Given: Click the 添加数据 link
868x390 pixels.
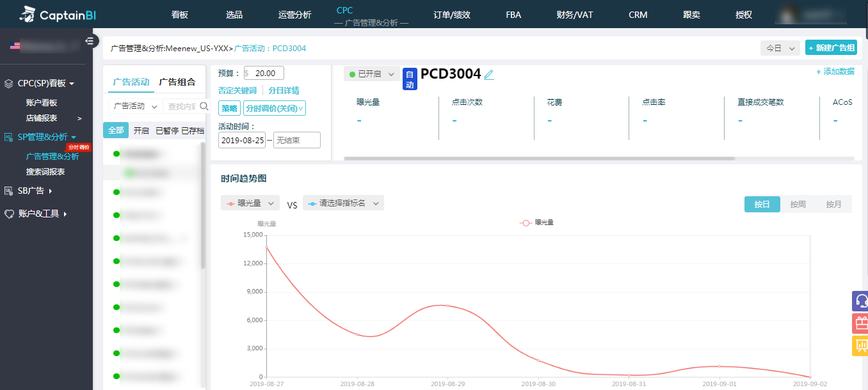Looking at the screenshot, I should tap(835, 72).
